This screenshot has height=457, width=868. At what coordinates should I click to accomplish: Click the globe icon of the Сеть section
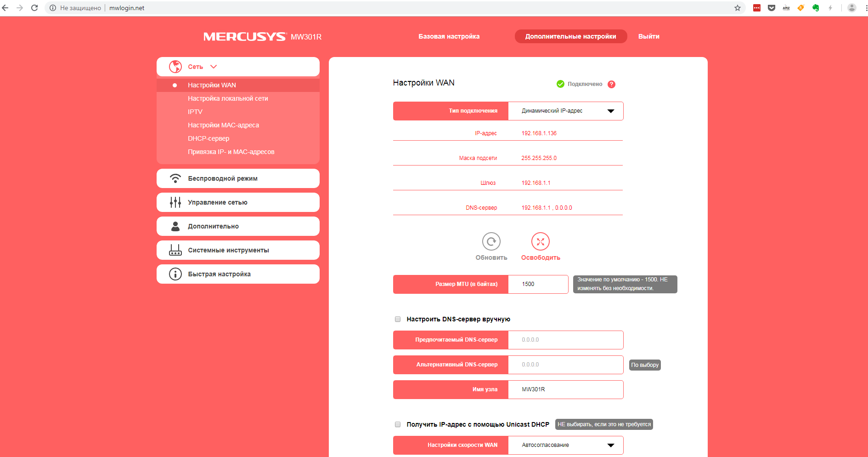tap(175, 67)
